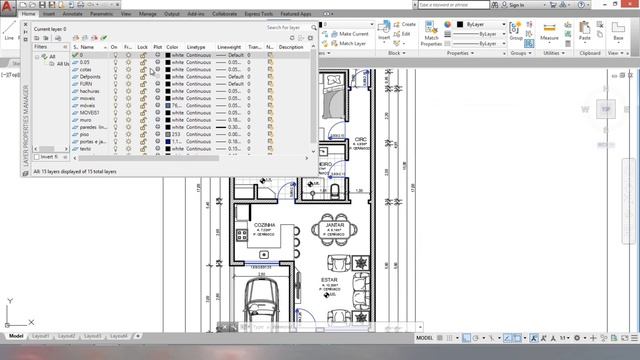This screenshot has height=360, width=640.
Task: Toggle On lightbulb for layer cotas
Action: tap(116, 70)
